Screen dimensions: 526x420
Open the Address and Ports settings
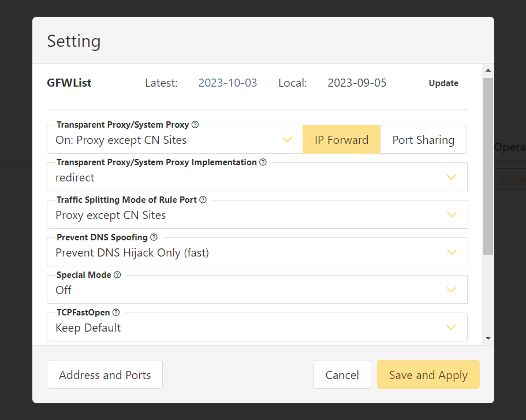[x=105, y=375]
